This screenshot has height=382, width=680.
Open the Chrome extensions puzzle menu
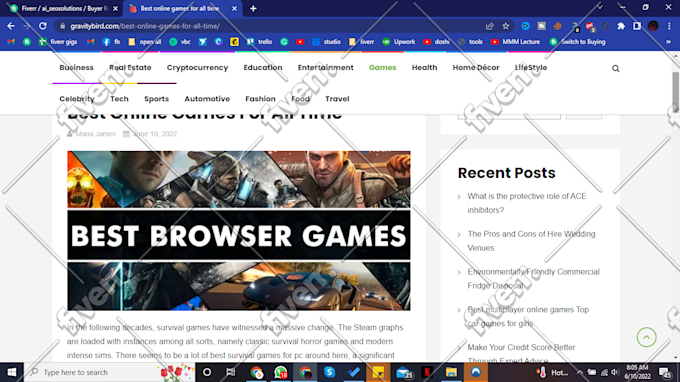click(621, 26)
